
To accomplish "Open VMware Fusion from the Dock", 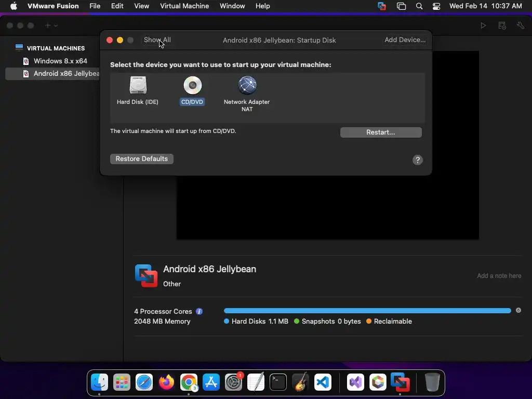I will coord(400,382).
